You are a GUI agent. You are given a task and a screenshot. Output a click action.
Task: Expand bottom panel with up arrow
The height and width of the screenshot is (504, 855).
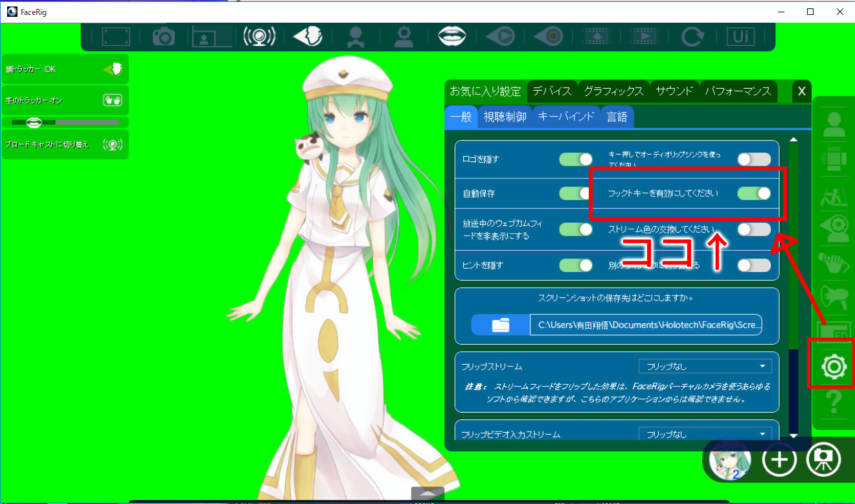coord(427,494)
